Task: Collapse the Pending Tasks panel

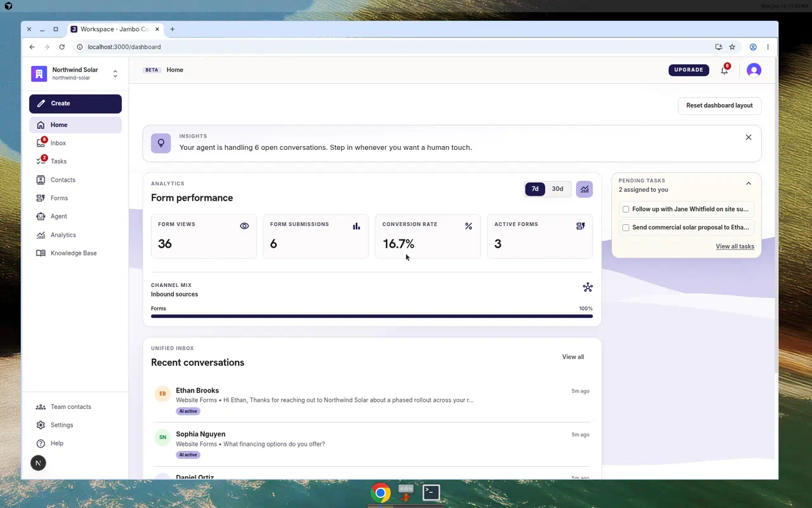Action: click(x=749, y=184)
